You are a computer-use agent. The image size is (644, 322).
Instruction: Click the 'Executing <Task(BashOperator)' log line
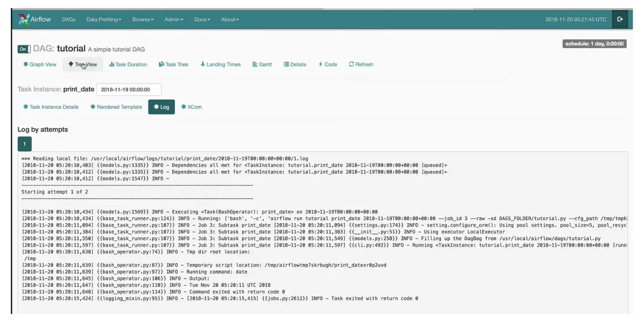(x=200, y=212)
